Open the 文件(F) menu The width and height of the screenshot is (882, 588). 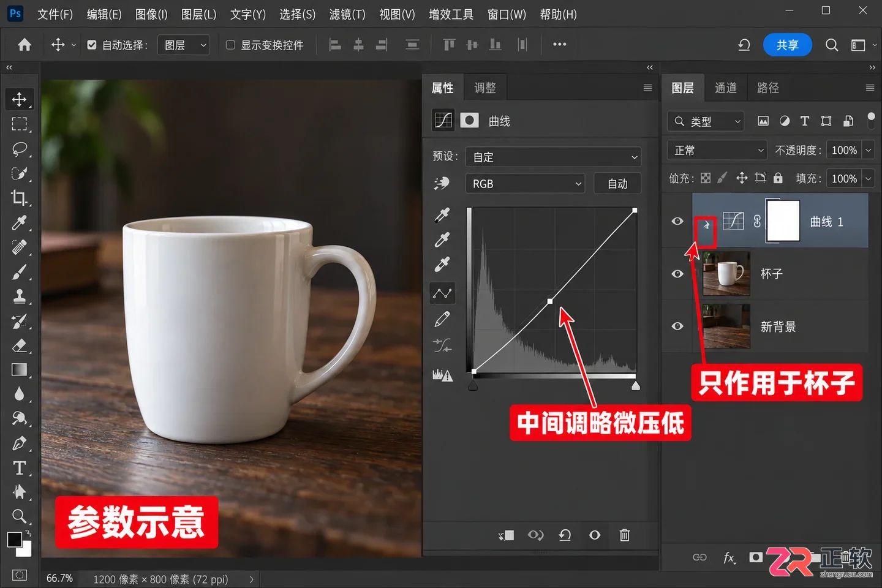pos(55,14)
